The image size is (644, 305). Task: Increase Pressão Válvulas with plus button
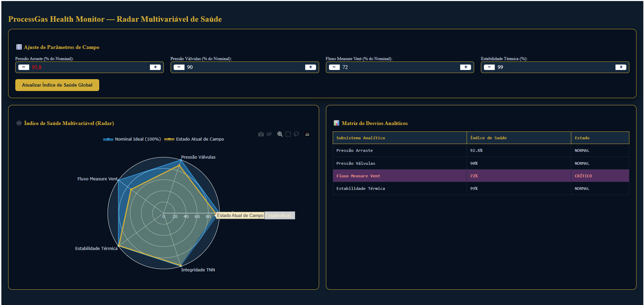pyautogui.click(x=311, y=67)
